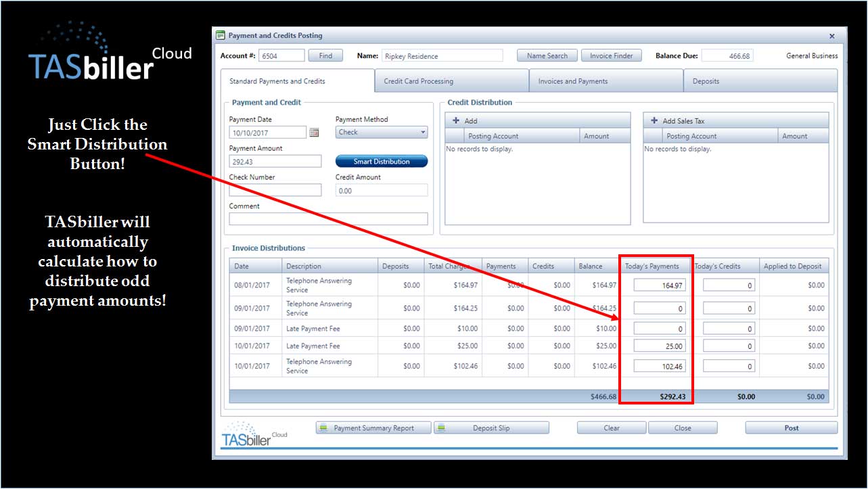Click the Smart Distribution button
868x489 pixels.
tap(382, 162)
